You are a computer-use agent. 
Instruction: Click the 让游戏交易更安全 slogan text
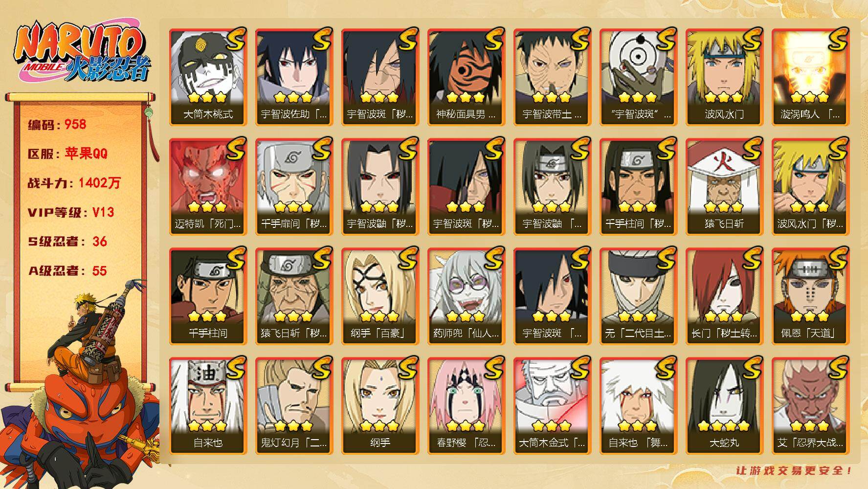[794, 471]
